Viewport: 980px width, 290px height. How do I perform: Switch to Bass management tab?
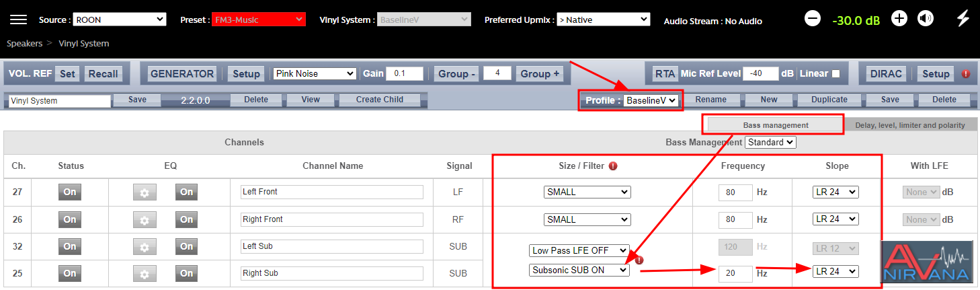click(x=776, y=125)
